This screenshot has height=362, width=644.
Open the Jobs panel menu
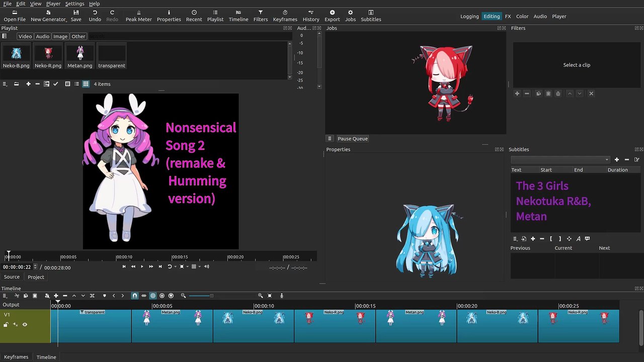point(330,139)
